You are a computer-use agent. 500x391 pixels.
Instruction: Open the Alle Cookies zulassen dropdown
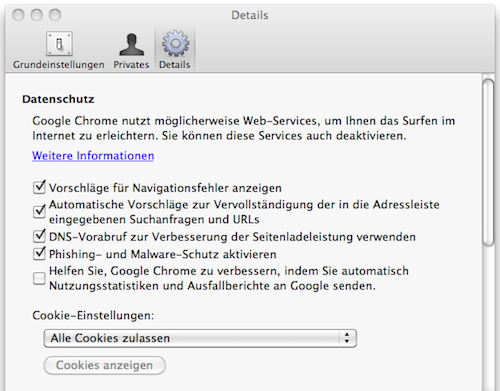click(x=200, y=338)
